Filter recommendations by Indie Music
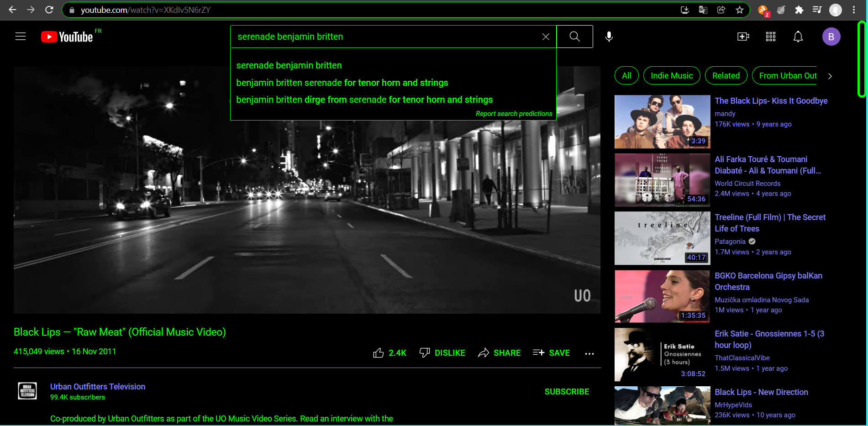The height and width of the screenshot is (426, 868). (672, 76)
